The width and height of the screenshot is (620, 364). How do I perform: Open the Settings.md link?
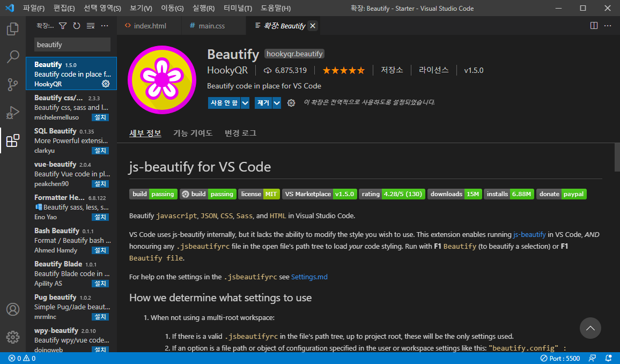[x=309, y=277]
